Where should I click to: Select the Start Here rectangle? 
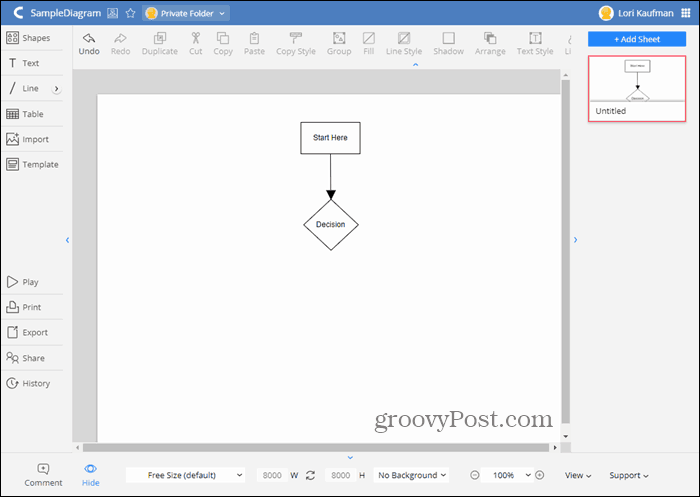click(x=330, y=138)
